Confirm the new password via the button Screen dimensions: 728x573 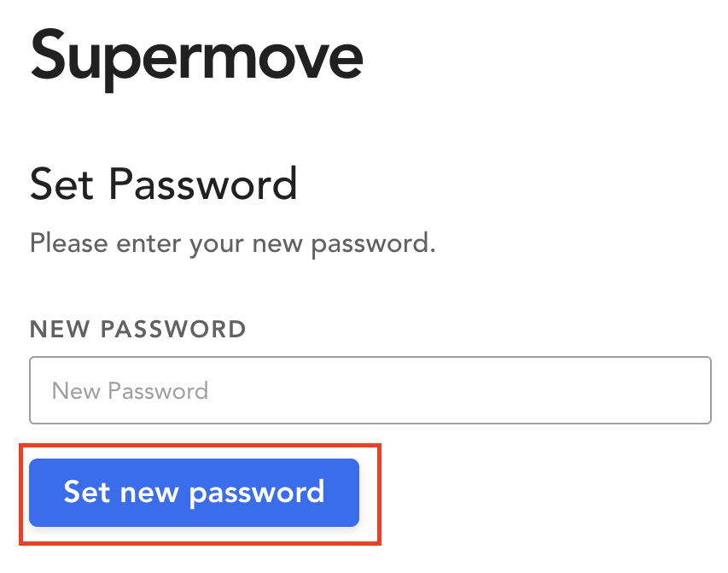pos(194,493)
